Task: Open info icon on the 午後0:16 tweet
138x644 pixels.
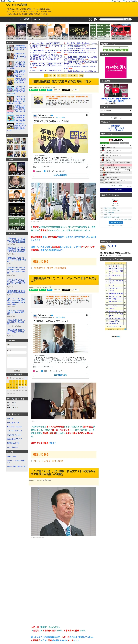Action: 87,367
